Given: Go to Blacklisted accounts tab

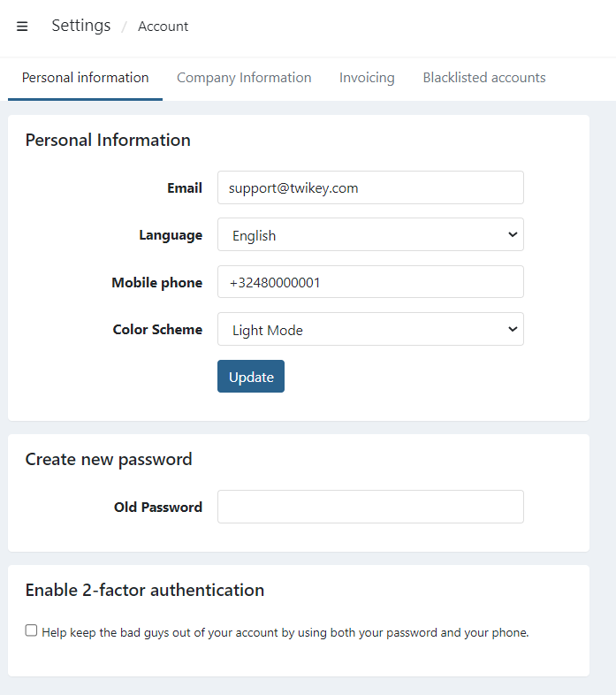Looking at the screenshot, I should point(483,78).
